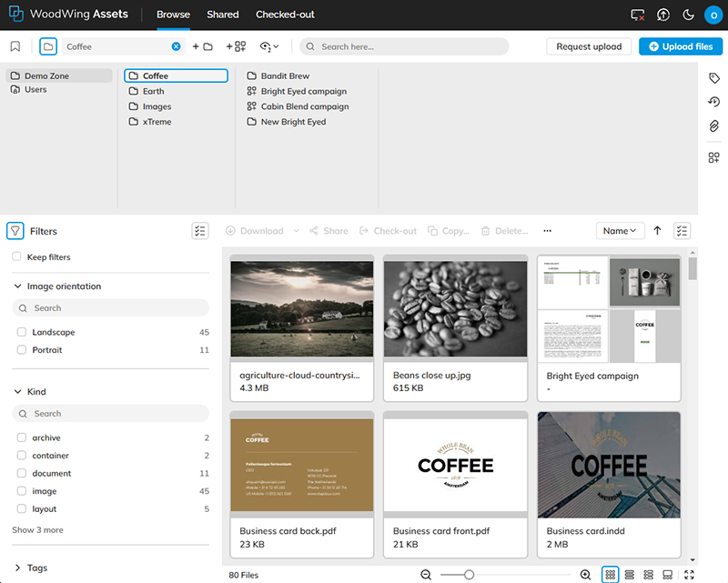
Task: Create a new folder with plus-folder icon
Action: click(202, 46)
